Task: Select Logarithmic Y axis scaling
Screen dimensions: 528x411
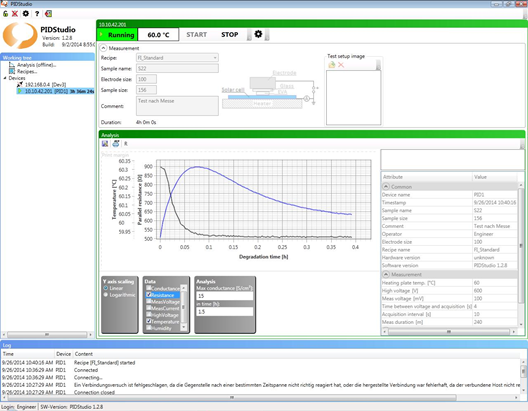Action: (106, 295)
